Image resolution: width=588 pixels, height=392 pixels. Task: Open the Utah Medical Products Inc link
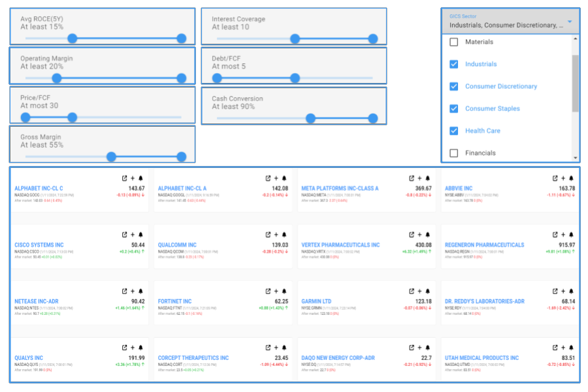(482, 358)
